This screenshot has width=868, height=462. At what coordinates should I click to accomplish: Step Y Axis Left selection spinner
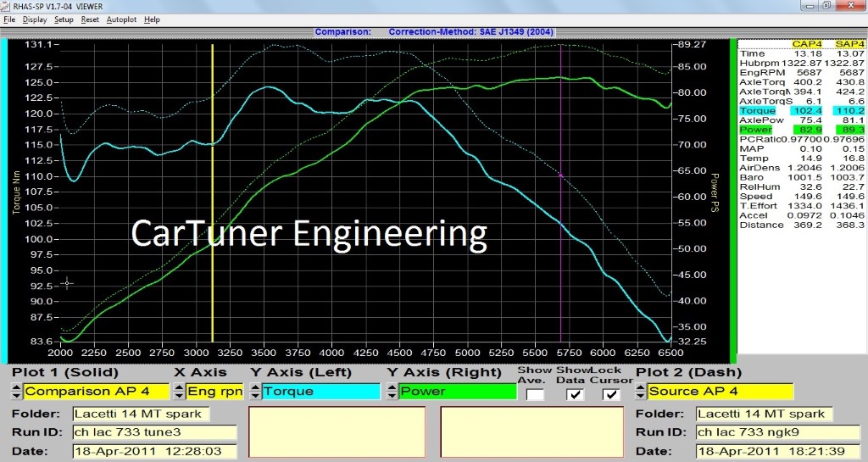point(255,392)
